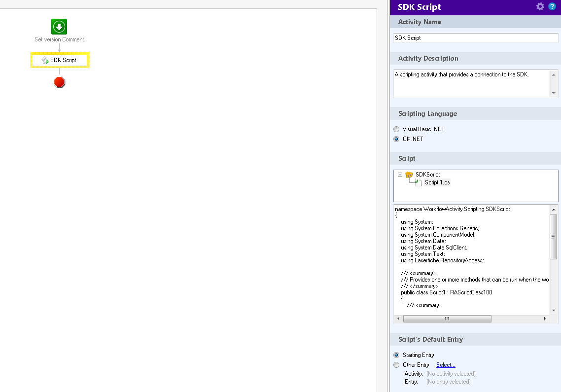Select the SDK Script activity on canvas
Viewport: 561px width, 392px height.
pos(60,60)
